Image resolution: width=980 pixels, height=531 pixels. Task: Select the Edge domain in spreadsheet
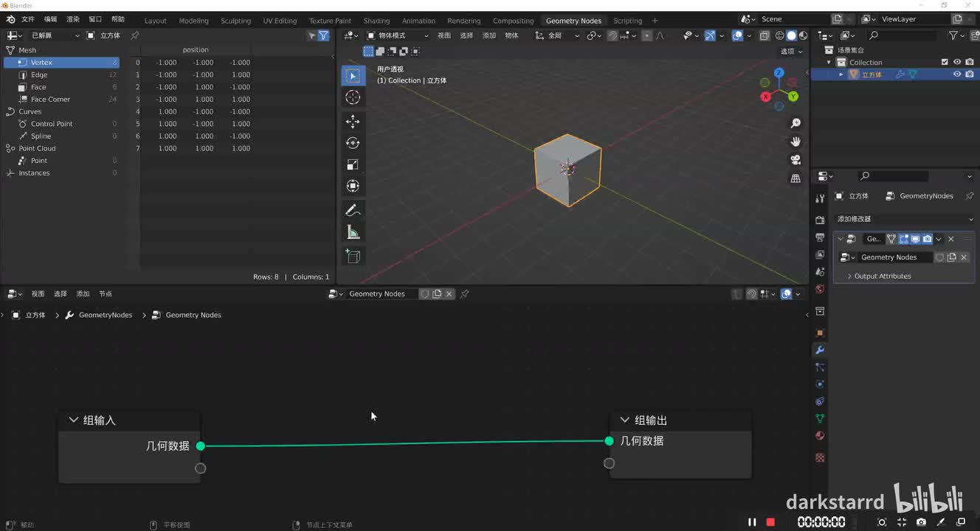coord(61,74)
